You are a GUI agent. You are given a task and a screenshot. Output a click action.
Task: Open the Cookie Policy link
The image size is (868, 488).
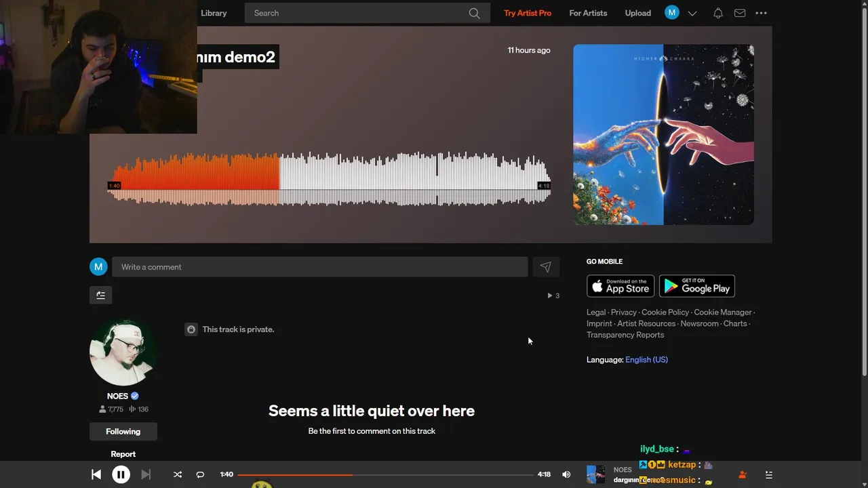click(x=665, y=312)
